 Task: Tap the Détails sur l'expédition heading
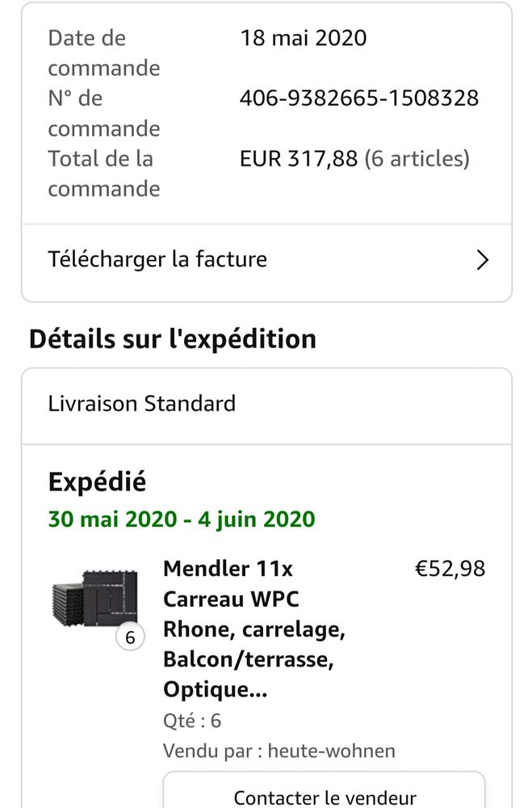[173, 339]
